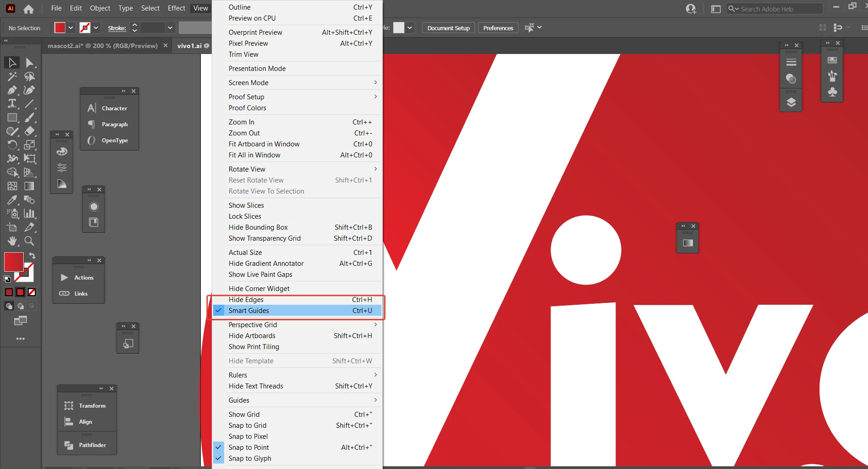Open the Symbols club-shaped panel icon

click(x=832, y=92)
